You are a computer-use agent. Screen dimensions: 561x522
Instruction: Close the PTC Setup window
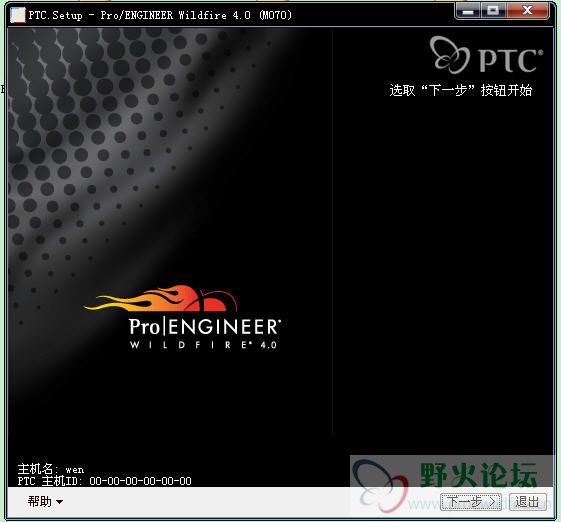click(527, 11)
